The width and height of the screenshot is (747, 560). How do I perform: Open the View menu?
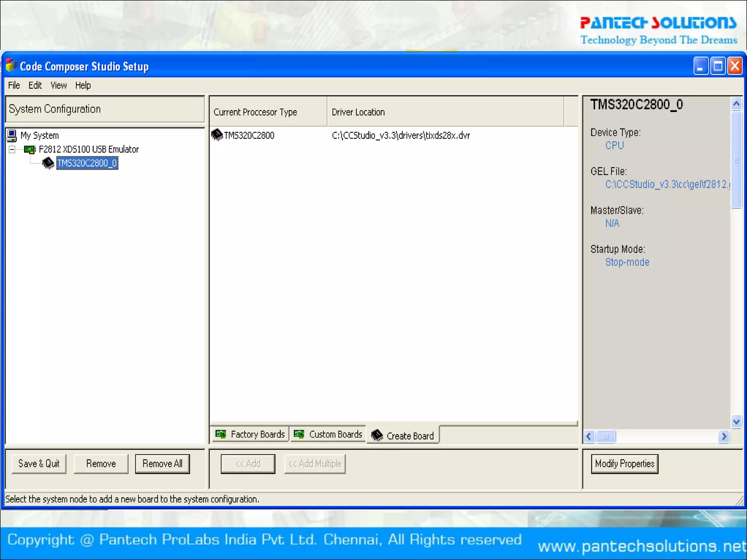[x=58, y=85]
